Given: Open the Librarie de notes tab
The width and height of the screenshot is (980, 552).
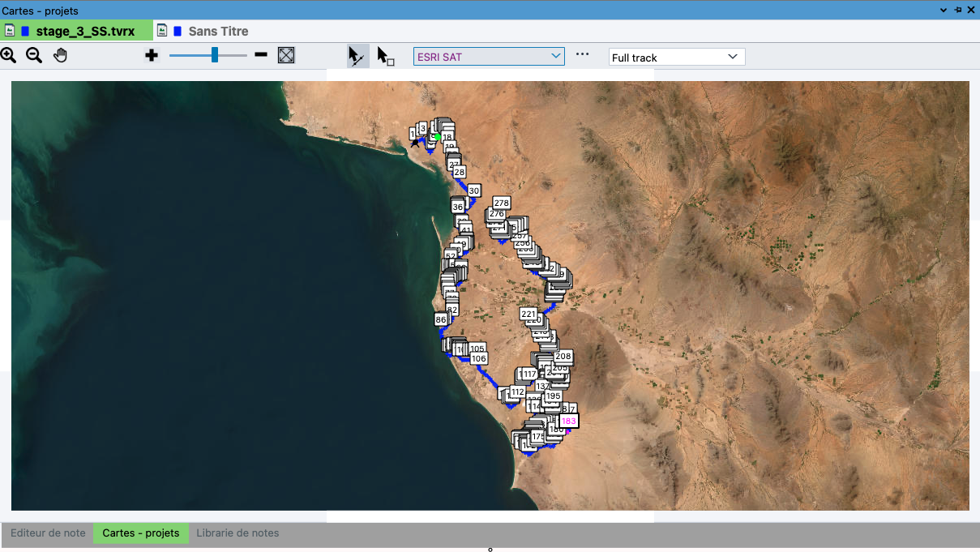Looking at the screenshot, I should pyautogui.click(x=238, y=533).
